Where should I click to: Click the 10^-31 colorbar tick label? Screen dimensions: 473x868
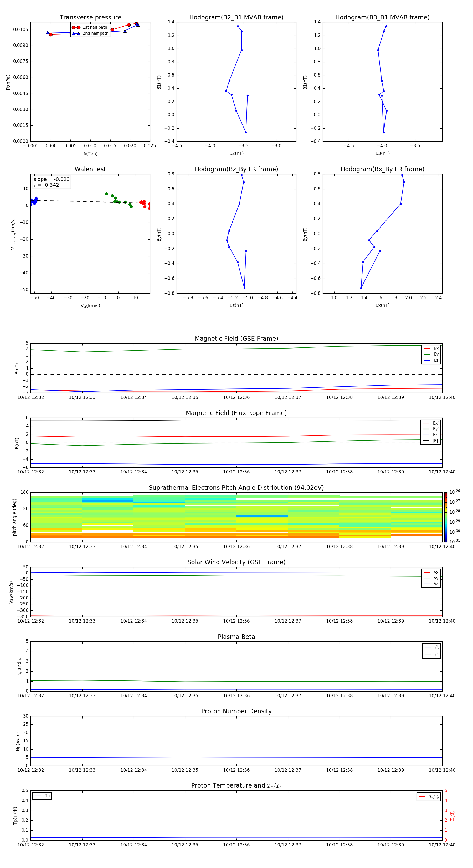coord(455,542)
